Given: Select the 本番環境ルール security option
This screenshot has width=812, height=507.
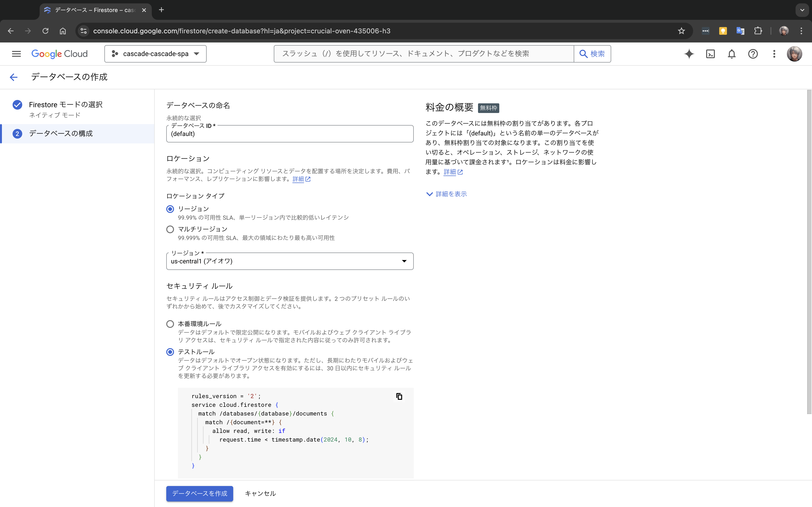Looking at the screenshot, I should click(170, 324).
